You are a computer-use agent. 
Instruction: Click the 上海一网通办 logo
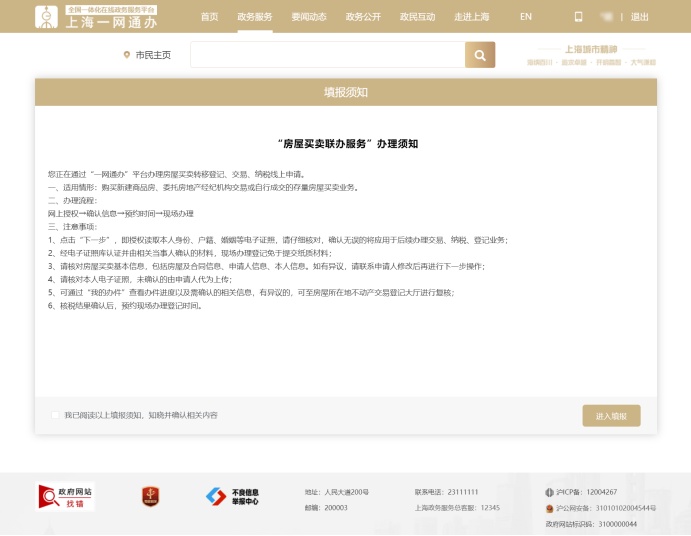(x=96, y=17)
